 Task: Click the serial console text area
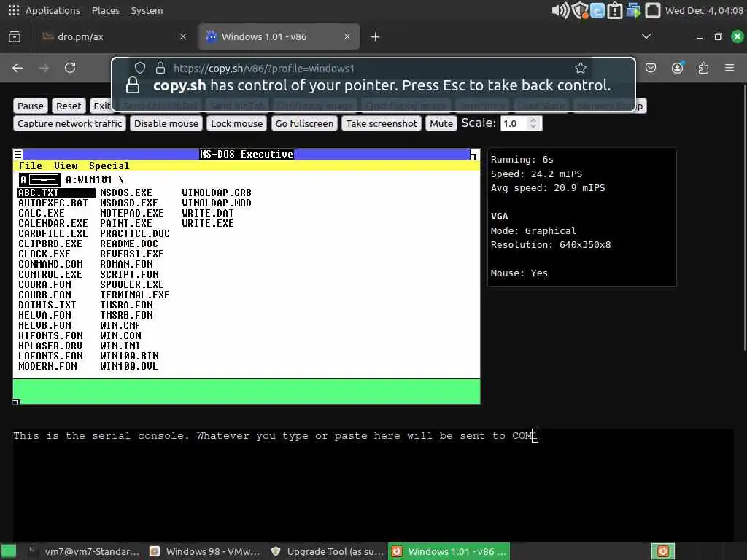click(373, 483)
